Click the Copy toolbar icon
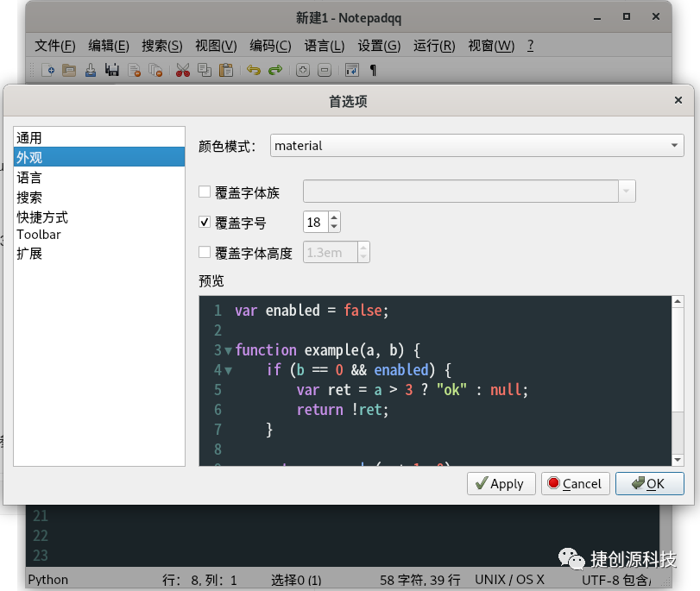This screenshot has height=591, width=700. [205, 70]
